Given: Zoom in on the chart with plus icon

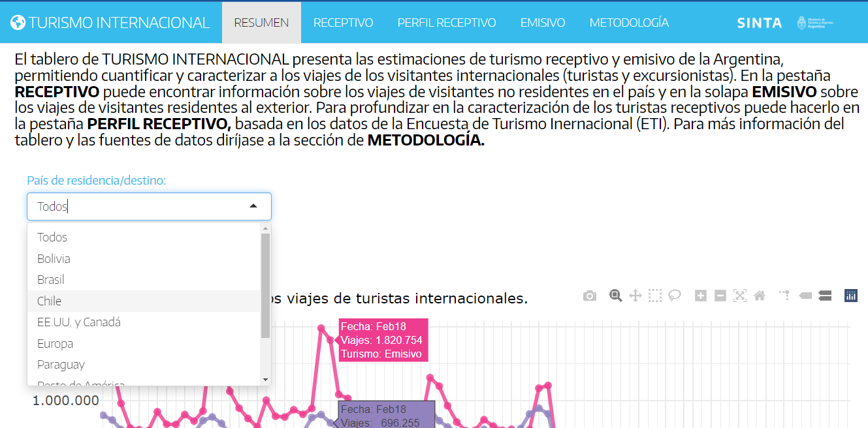Looking at the screenshot, I should pyautogui.click(x=701, y=296).
